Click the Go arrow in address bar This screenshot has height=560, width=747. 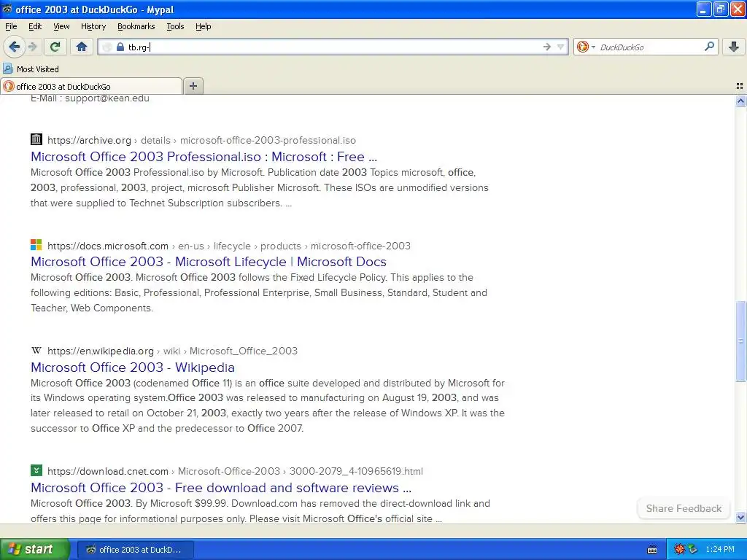pyautogui.click(x=546, y=47)
